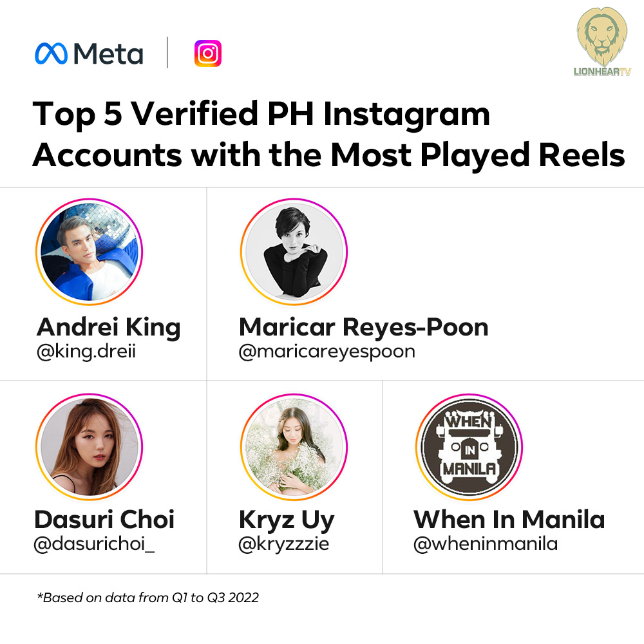This screenshot has height=644, width=644.
Task: Click the When In Manila name
Action: click(x=509, y=520)
